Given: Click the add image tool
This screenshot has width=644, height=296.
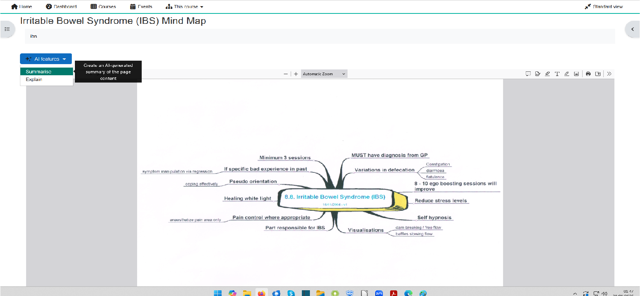Looking at the screenshot, I should point(576,74).
